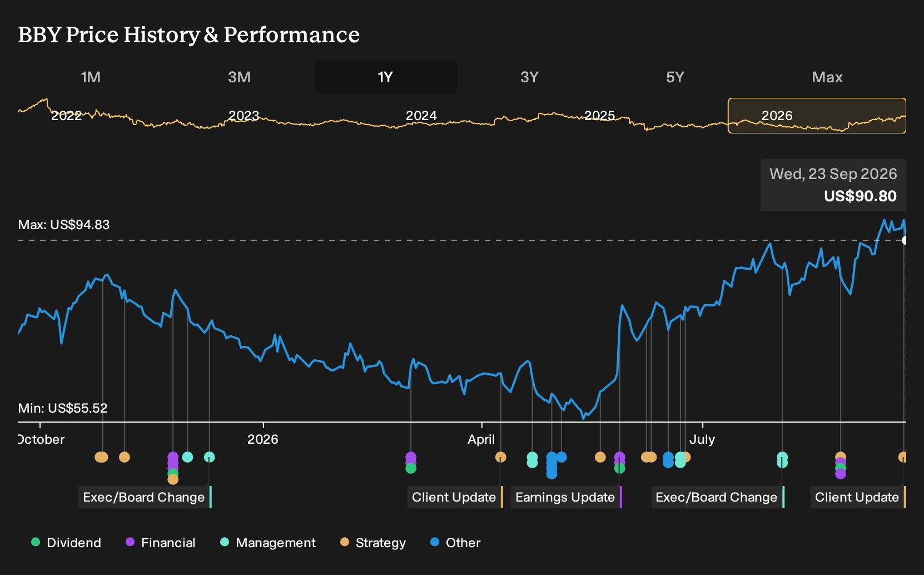Click the white current-price point at the chart's end
This screenshot has width=924, height=575.
click(905, 240)
